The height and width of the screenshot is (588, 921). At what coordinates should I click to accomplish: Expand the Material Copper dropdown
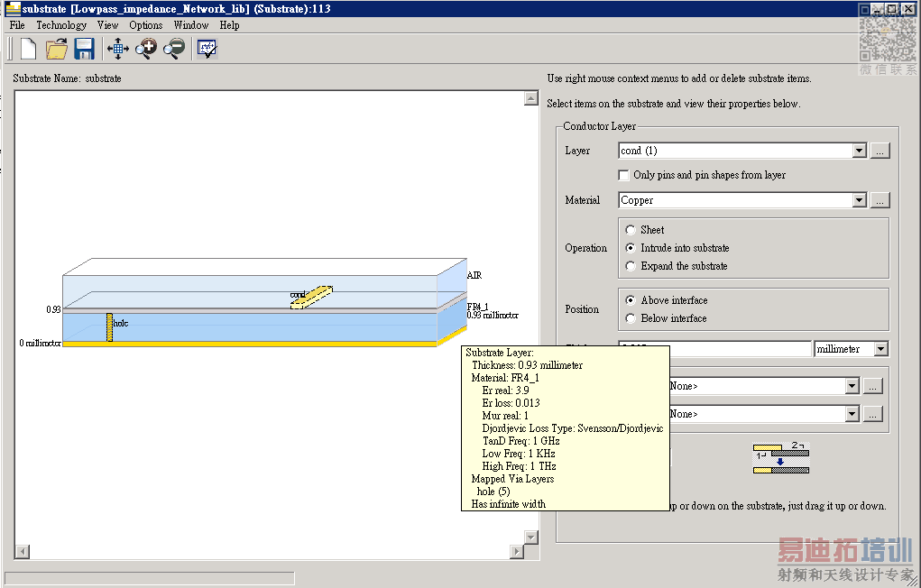(x=860, y=200)
